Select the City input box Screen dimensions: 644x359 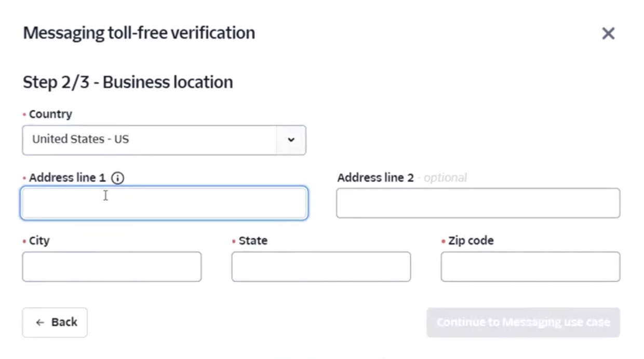(112, 267)
